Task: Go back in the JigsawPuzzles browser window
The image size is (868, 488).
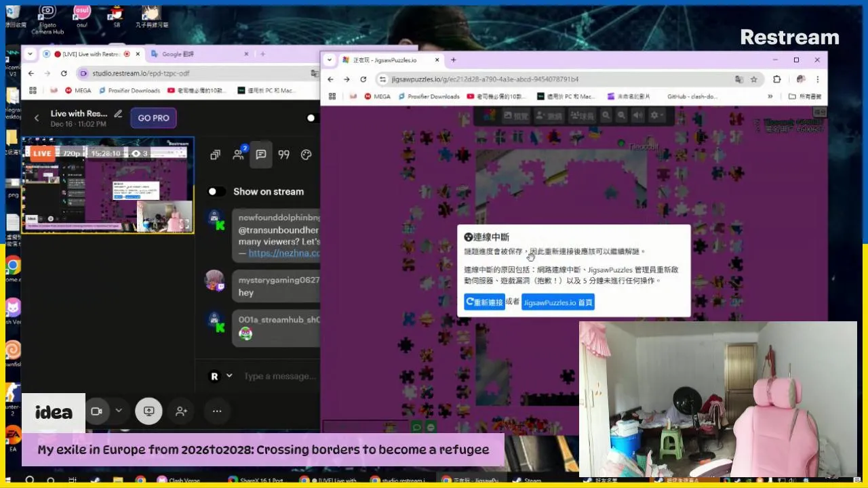Action: point(331,79)
